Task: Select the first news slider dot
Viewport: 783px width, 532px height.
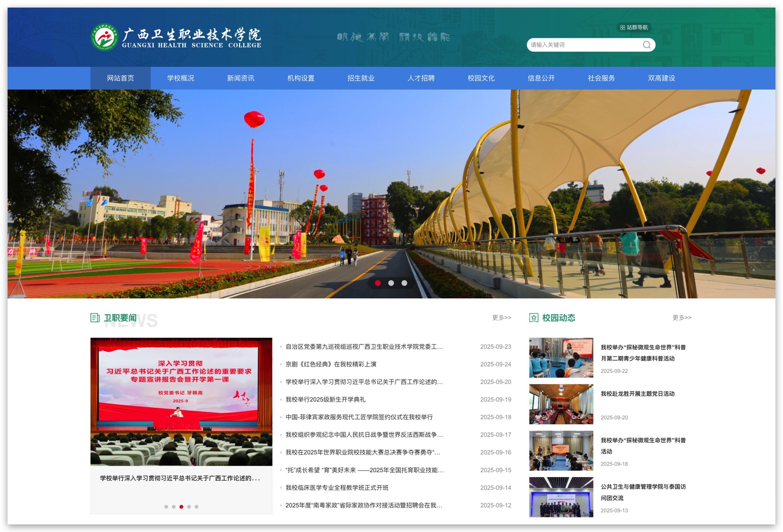Action: [166, 506]
